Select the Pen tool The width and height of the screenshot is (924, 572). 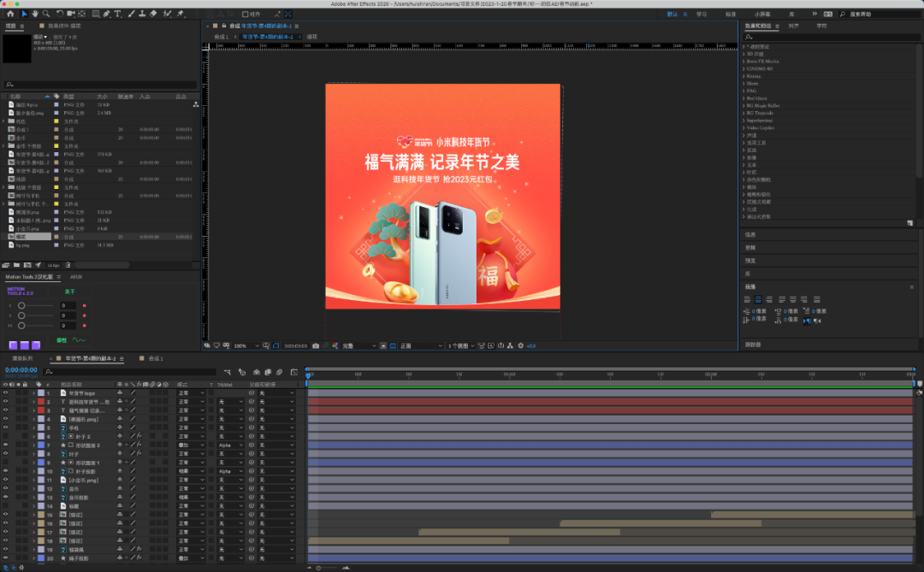pos(106,15)
